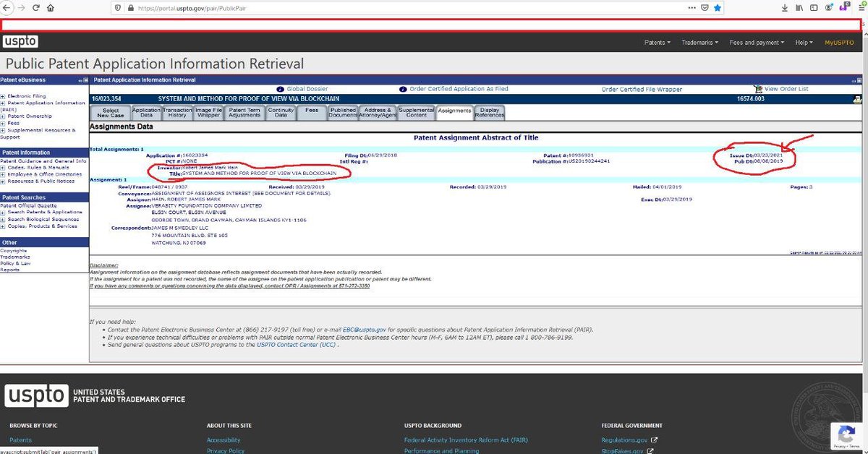This screenshot has width=868, height=454.
Task: Expand Codes, Rules & Manuals item
Action: pos(3,168)
